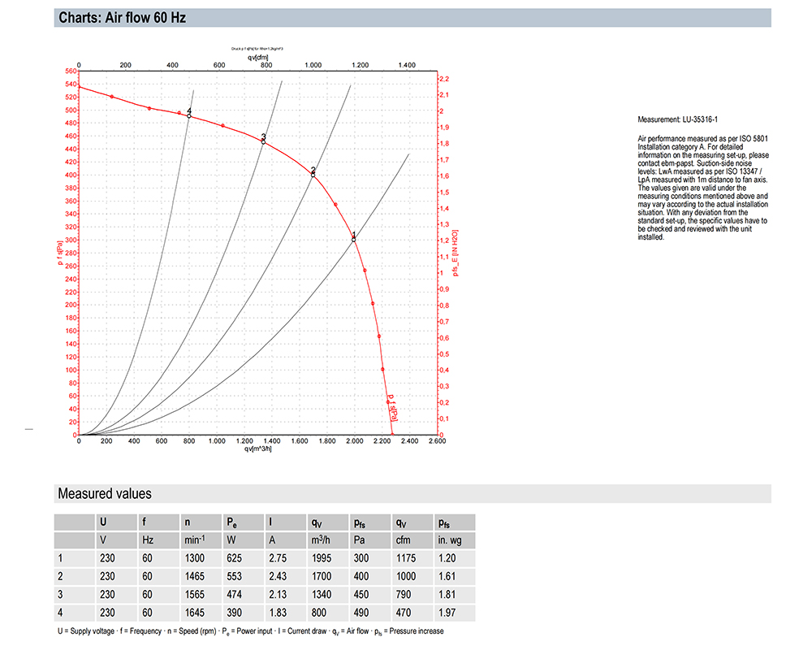This screenshot has height=646, width=812.
Task: Click the 1995 m³/h air flow cell
Action: [x=322, y=558]
